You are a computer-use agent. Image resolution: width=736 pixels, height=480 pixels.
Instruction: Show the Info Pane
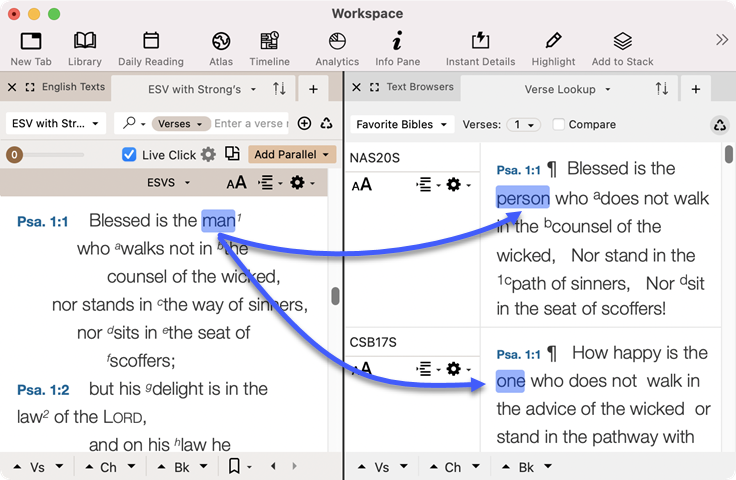tap(397, 47)
